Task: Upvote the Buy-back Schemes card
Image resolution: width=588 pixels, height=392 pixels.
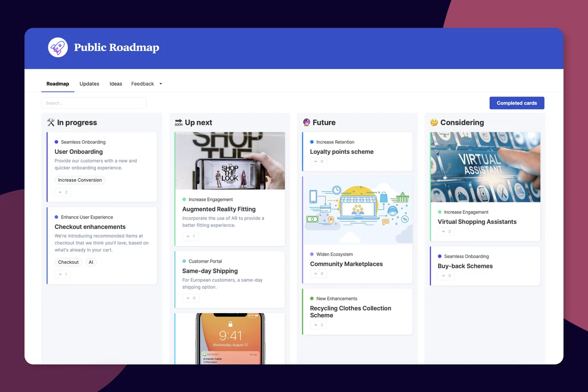Action: (x=446, y=276)
